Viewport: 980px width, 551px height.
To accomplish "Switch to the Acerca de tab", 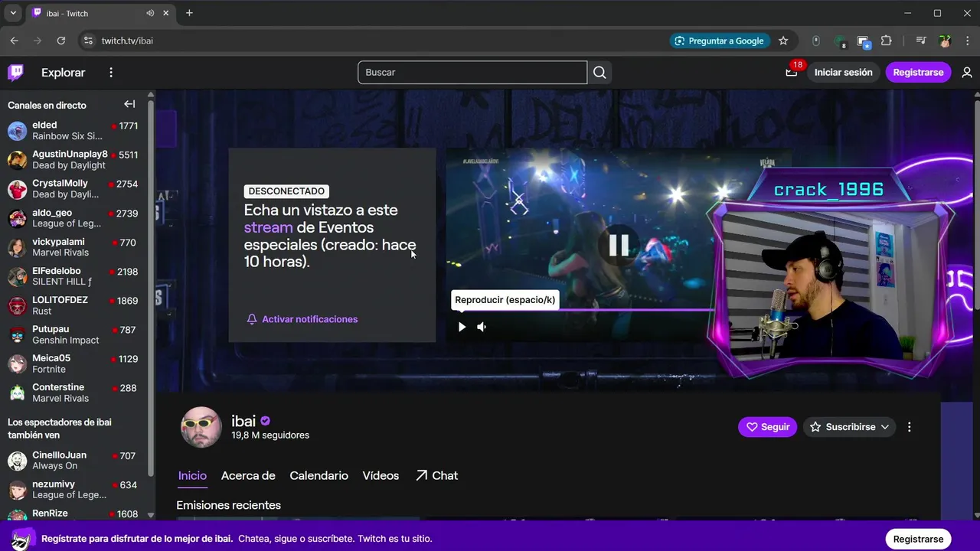I will 248,475.
